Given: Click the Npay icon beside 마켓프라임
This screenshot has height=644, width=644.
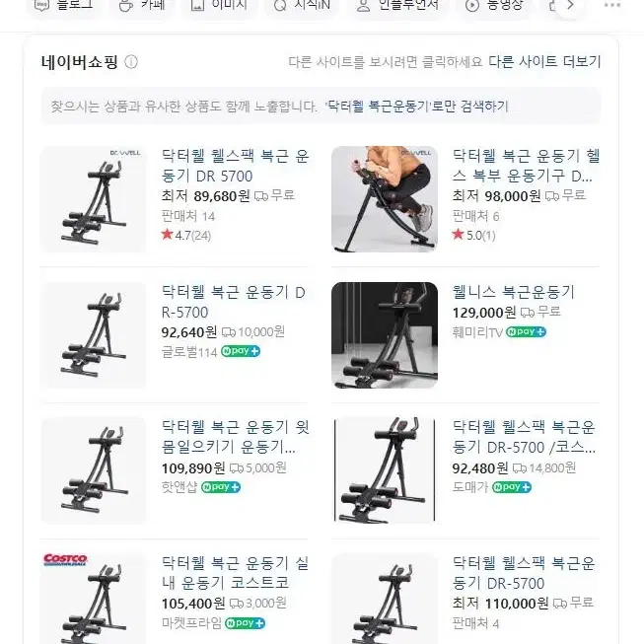Looking at the screenshot, I should pyautogui.click(x=246, y=623).
